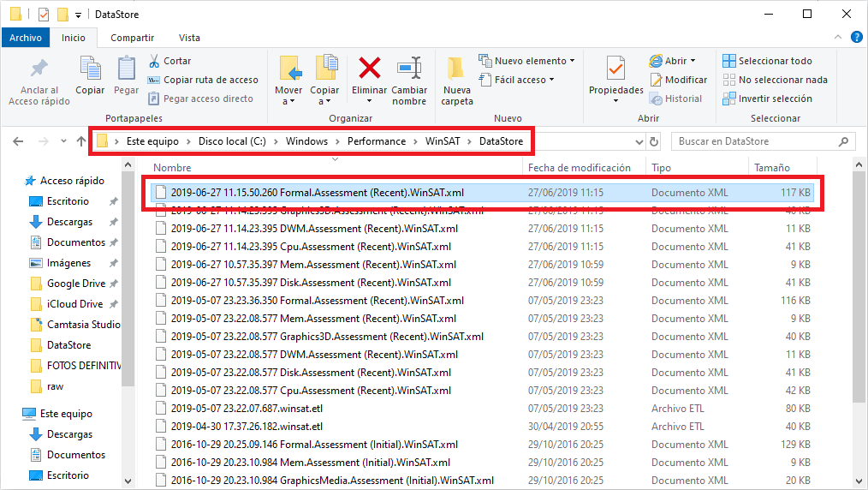868x490 pixels.
Task: Click the red Eliminar X icon
Action: pos(369,68)
